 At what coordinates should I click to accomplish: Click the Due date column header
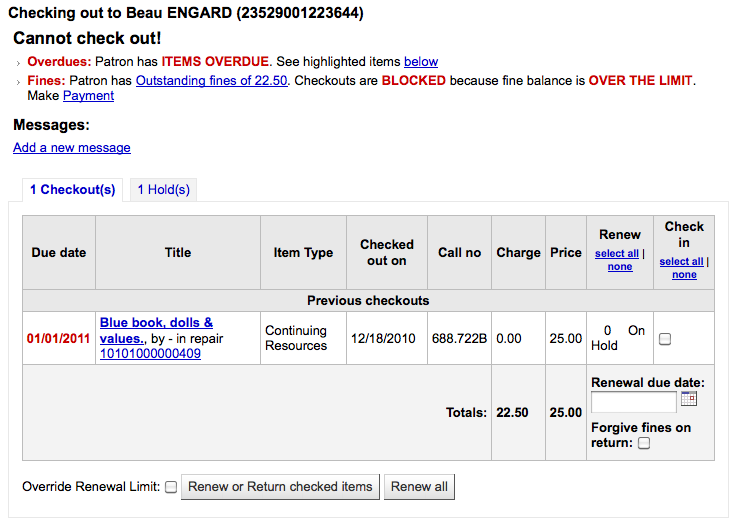click(x=59, y=253)
